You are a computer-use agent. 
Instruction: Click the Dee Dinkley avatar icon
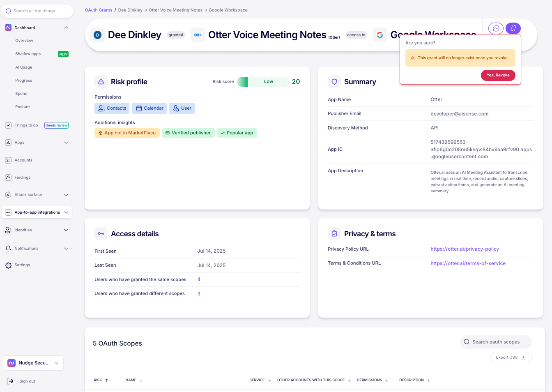(x=97, y=35)
